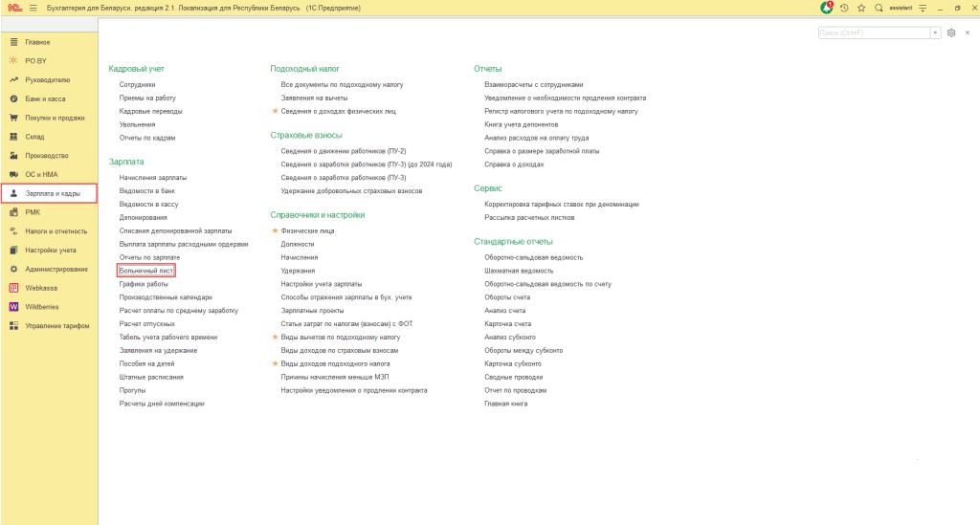The height and width of the screenshot is (525, 980).
Task: Open the Оборотно-сальдовая ведомость report
Action: (x=534, y=257)
